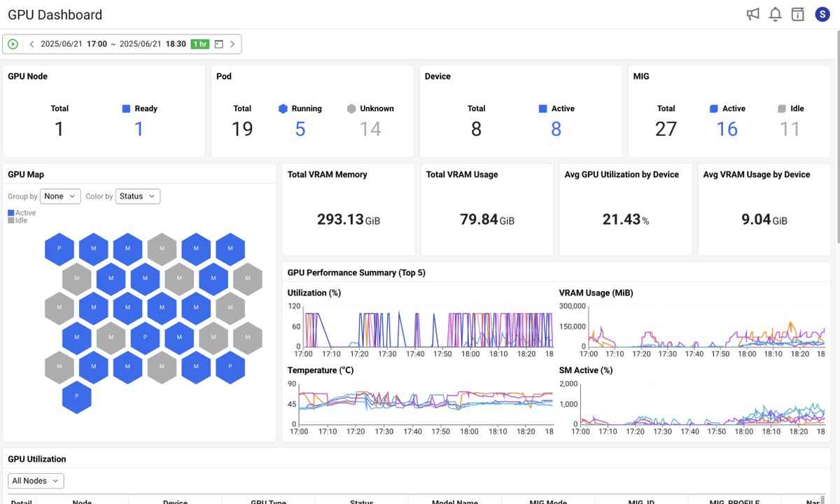840x504 pixels.
Task: Expand the Group by None dropdown
Action: (x=60, y=197)
